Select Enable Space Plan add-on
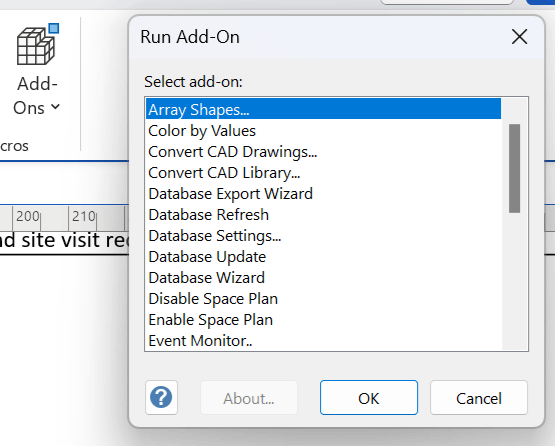 (323, 320)
